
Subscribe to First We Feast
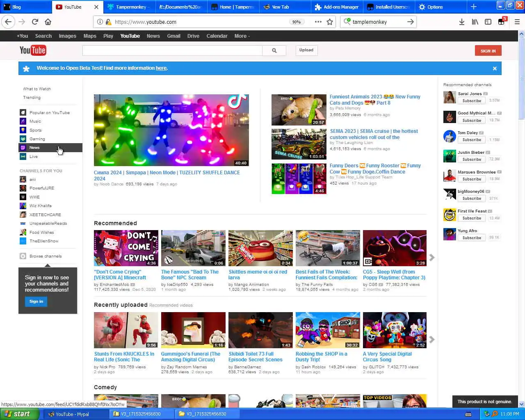(x=472, y=218)
